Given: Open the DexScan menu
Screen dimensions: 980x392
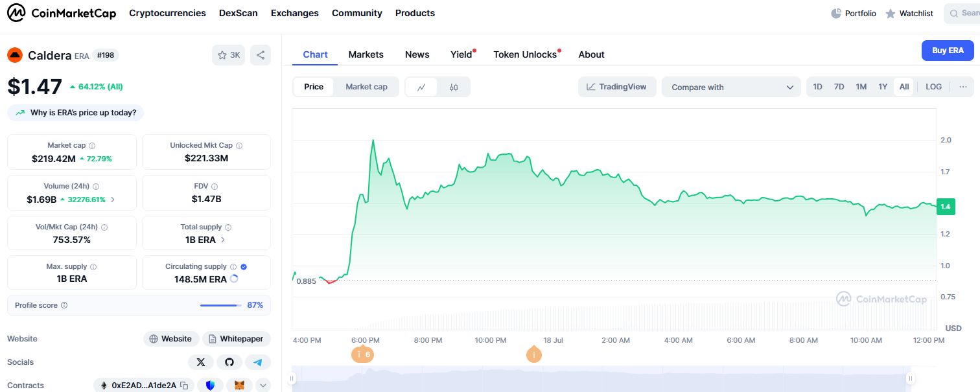Looking at the screenshot, I should click(238, 13).
